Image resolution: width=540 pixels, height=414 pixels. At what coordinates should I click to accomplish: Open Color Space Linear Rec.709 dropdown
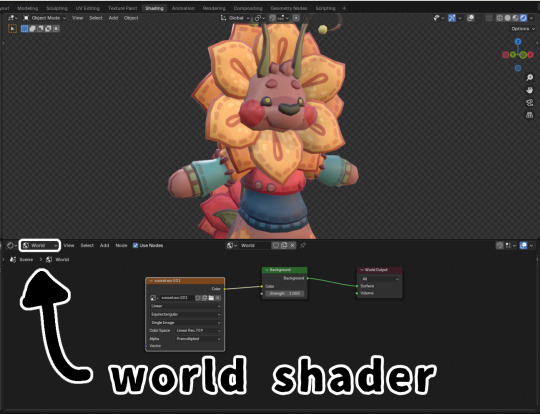[198, 331]
